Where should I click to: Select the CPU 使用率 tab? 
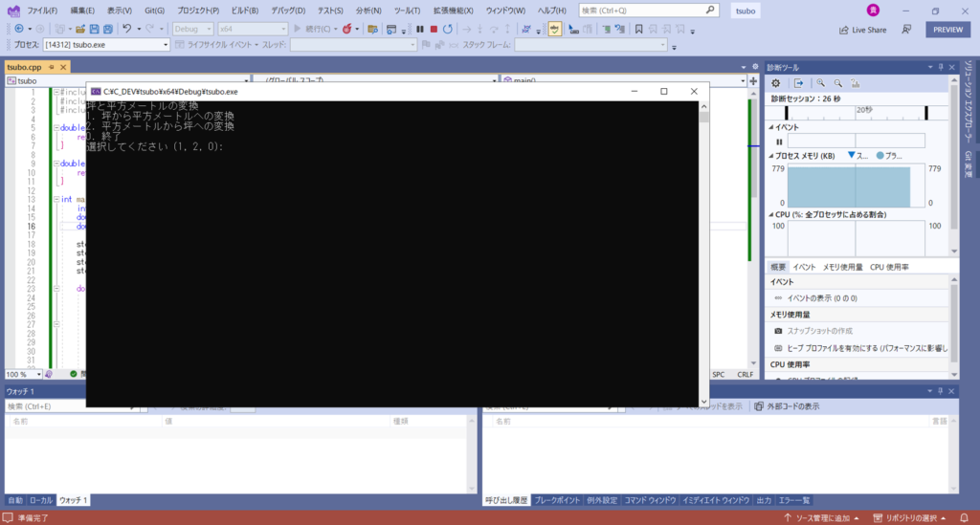889,267
